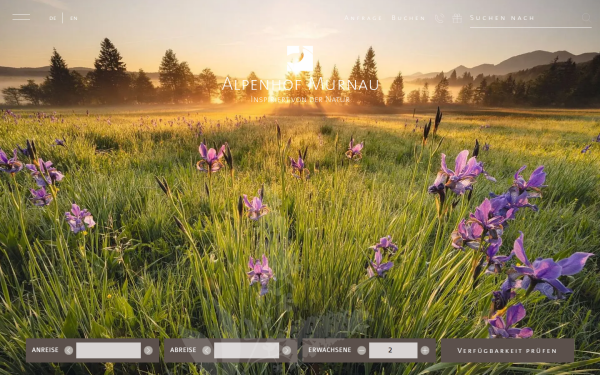The width and height of the screenshot is (600, 375).
Task: Step Abreise date back with left arrow
Action: tap(207, 350)
